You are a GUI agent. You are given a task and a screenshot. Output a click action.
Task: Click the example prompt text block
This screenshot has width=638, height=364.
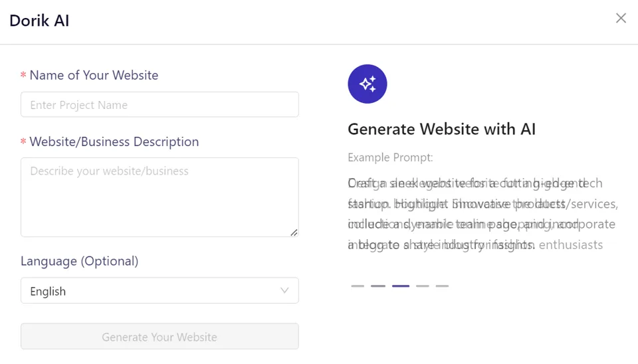click(x=483, y=214)
